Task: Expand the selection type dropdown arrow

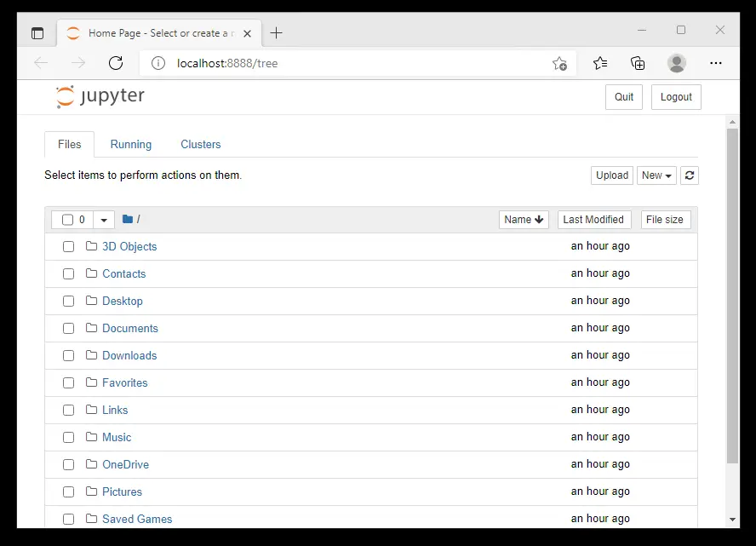Action: click(x=104, y=220)
